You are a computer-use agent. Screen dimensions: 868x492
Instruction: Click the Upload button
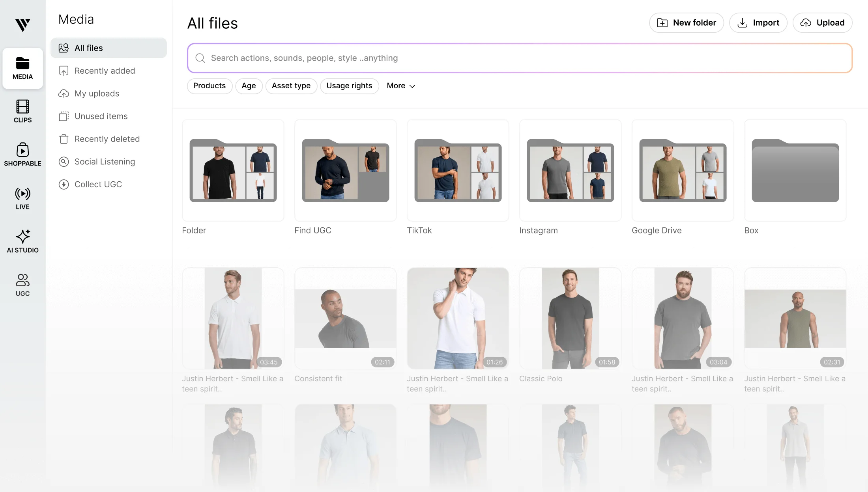pos(822,22)
